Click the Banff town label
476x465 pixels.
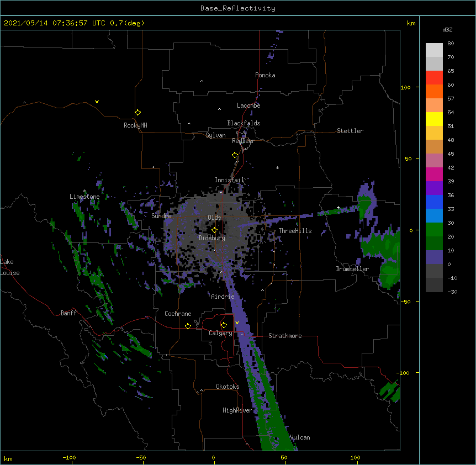(68, 313)
